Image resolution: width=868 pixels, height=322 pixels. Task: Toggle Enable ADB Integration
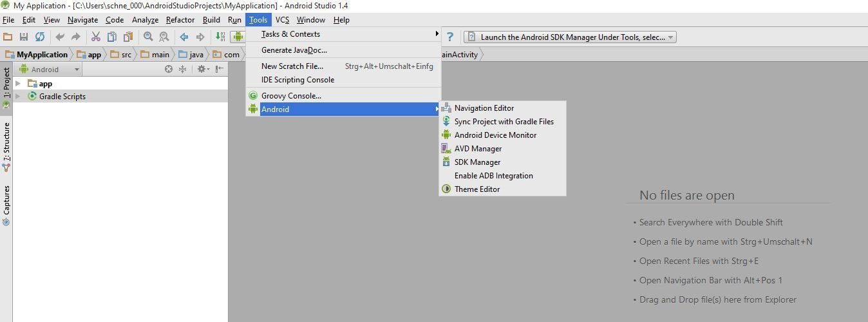(502, 176)
